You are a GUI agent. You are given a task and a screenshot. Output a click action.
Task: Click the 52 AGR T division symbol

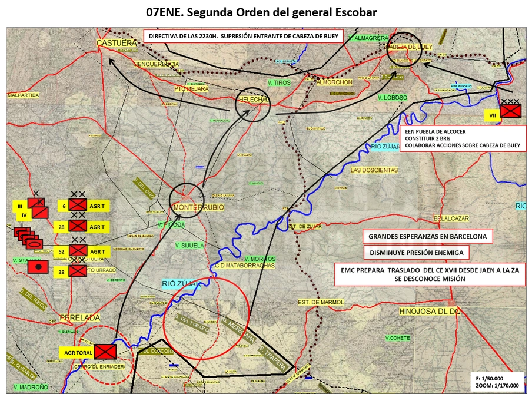(x=78, y=250)
